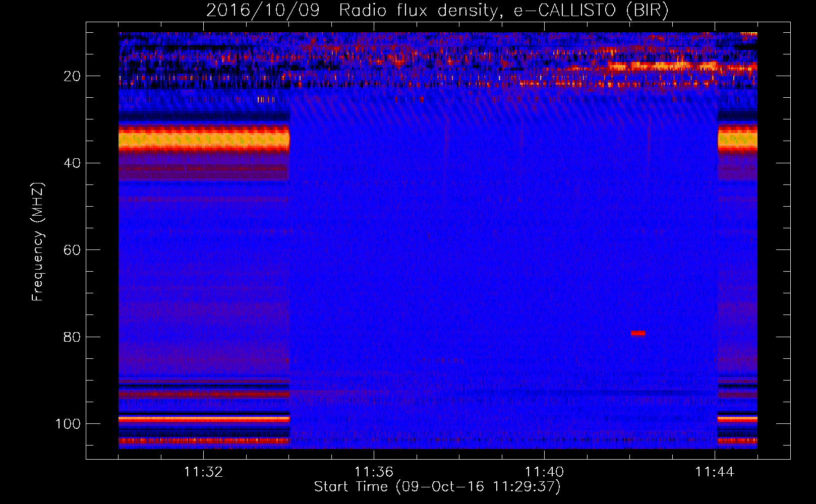The image size is (816, 504).
Task: Click the 11:32 time tick label
Action: (203, 472)
